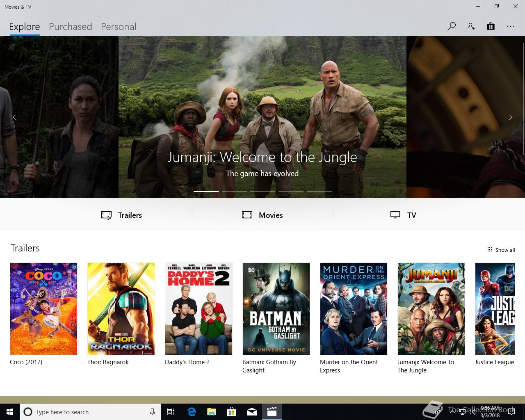Click 'Jumanji: Welcome To The Jungle' caption
Viewport: 525px width, 420px height.
click(x=426, y=366)
